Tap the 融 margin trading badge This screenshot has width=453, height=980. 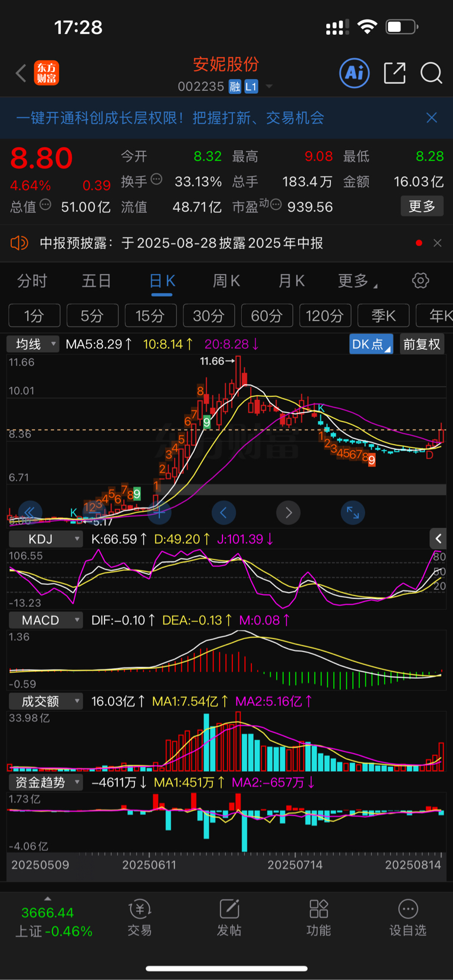tap(235, 87)
